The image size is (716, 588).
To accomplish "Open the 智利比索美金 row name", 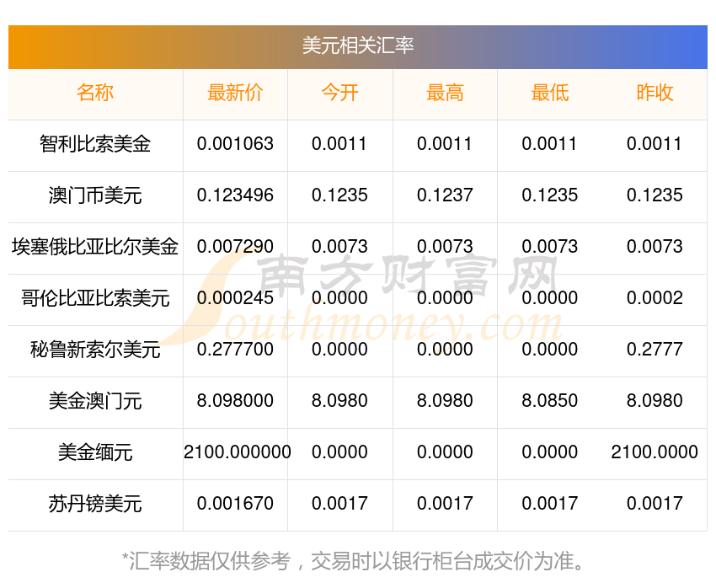I will pyautogui.click(x=95, y=144).
